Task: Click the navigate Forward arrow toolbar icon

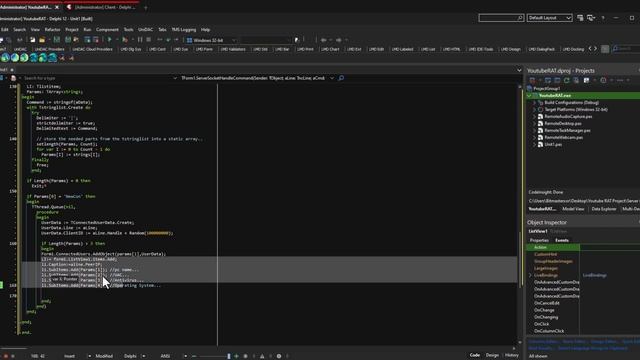Action: click(x=338, y=40)
